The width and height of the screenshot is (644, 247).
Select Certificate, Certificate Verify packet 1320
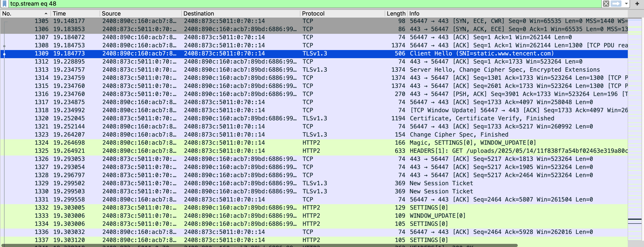tap(314, 119)
